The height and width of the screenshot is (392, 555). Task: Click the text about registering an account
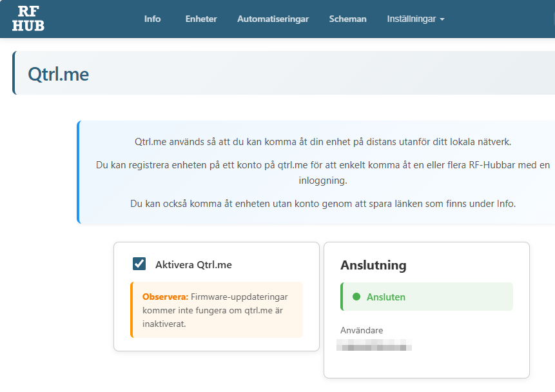pyautogui.click(x=322, y=172)
